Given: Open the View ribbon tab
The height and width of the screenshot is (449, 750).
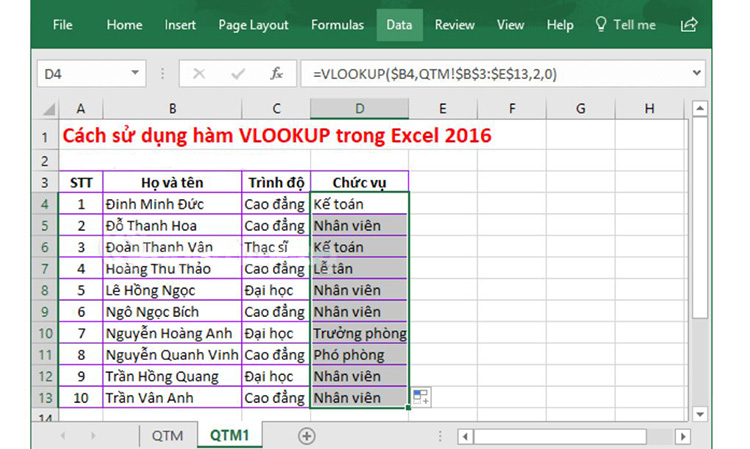Looking at the screenshot, I should (510, 25).
